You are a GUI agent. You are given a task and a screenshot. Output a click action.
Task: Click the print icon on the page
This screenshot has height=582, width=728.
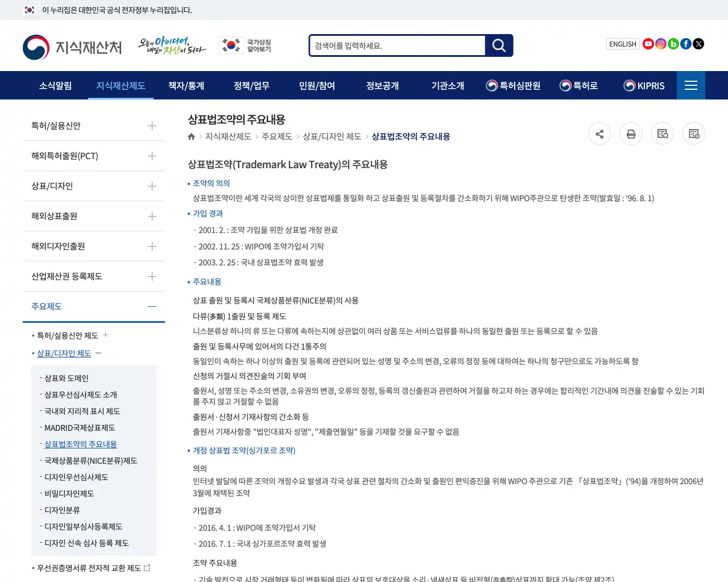(631, 134)
